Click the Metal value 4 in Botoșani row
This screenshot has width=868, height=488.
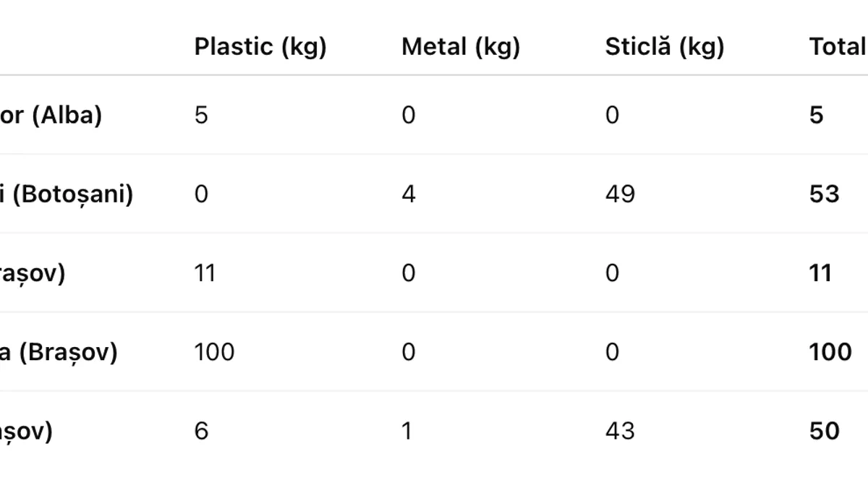[409, 194]
